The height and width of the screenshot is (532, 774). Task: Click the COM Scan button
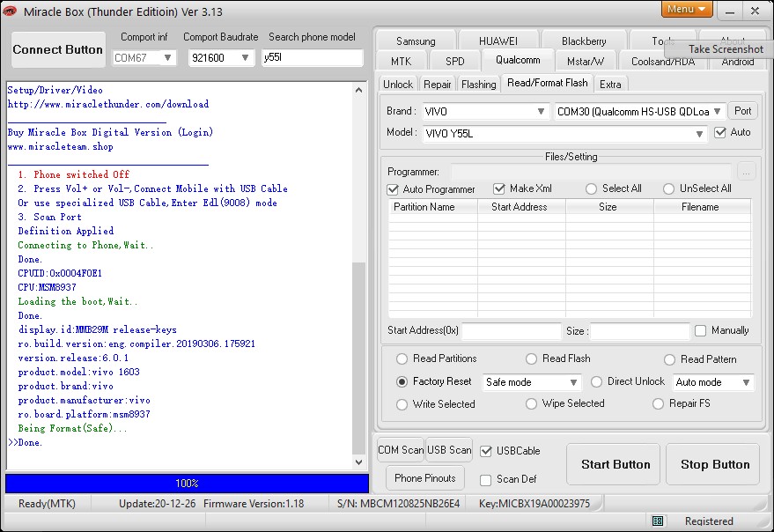click(x=401, y=450)
